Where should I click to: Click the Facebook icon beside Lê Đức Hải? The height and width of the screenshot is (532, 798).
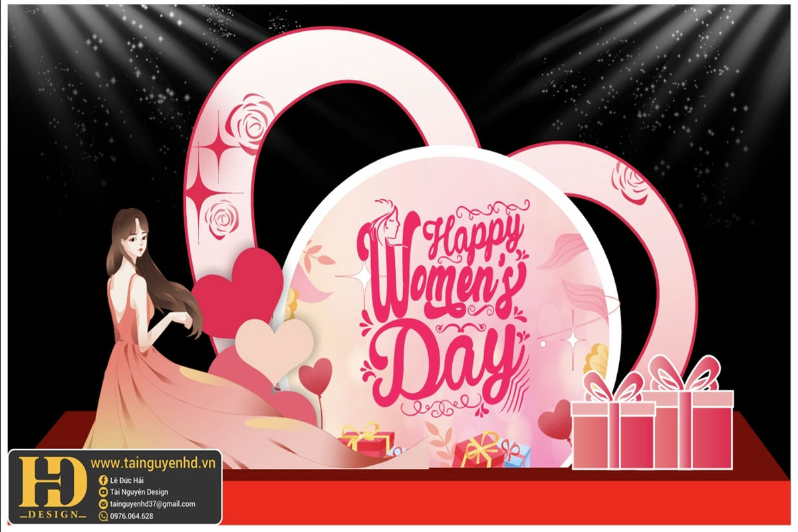pyautogui.click(x=103, y=480)
